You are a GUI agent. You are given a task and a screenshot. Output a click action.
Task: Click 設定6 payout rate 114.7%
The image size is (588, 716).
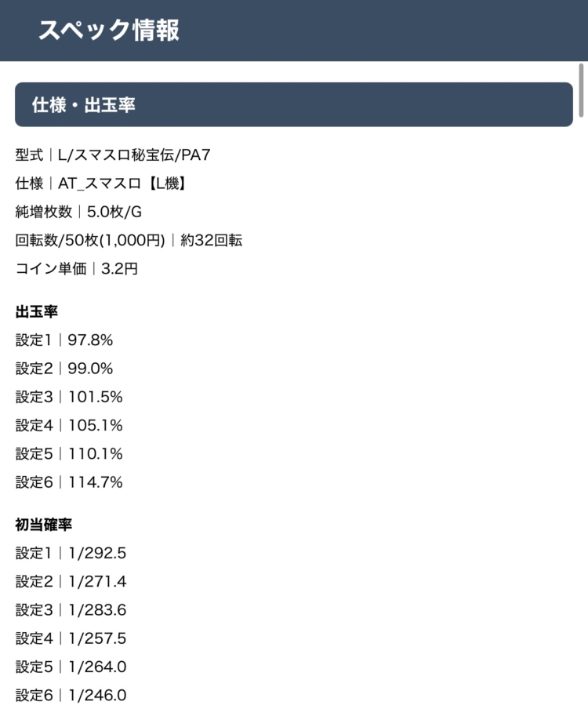[x=69, y=482]
